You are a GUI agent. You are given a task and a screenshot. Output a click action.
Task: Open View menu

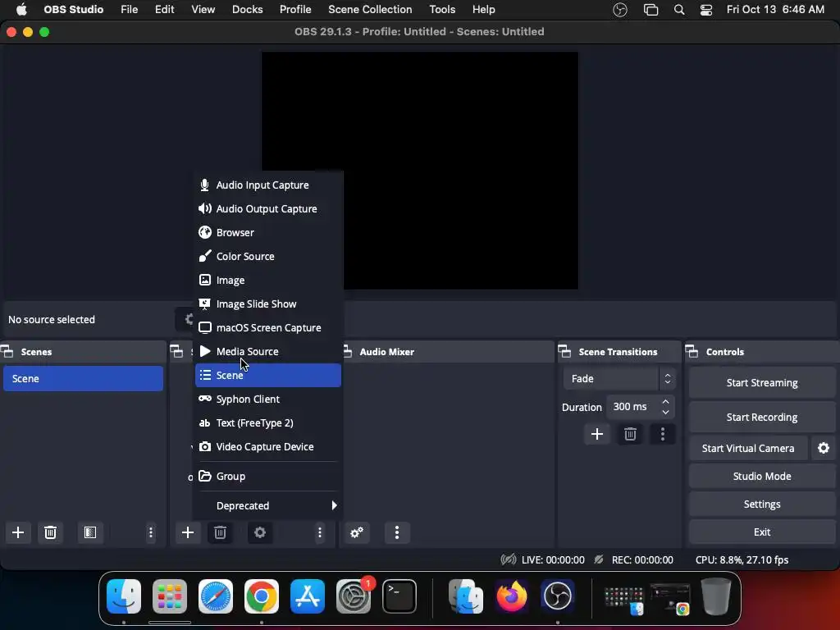click(203, 9)
